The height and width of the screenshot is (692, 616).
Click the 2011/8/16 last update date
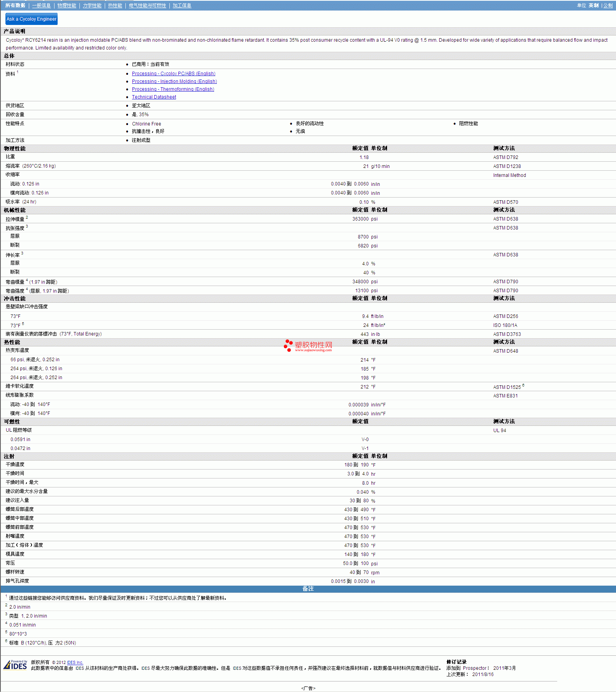click(483, 674)
